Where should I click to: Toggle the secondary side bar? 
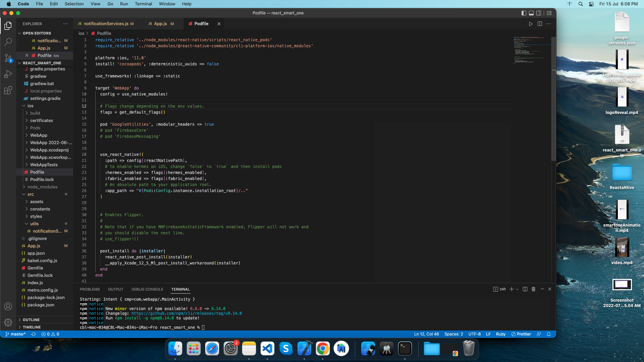point(539,13)
